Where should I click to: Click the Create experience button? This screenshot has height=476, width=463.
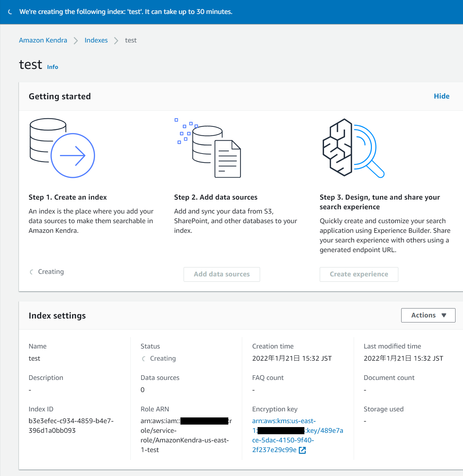[x=359, y=274]
